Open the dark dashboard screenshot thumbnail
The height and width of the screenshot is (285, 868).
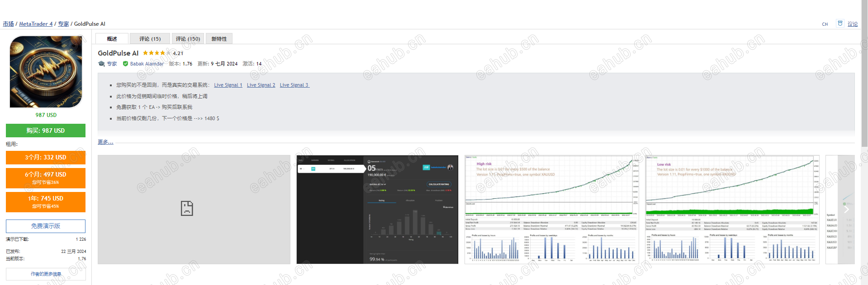click(377, 210)
